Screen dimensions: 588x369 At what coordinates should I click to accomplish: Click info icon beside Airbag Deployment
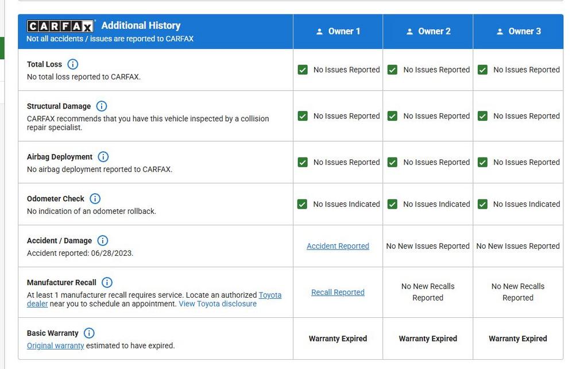point(103,157)
